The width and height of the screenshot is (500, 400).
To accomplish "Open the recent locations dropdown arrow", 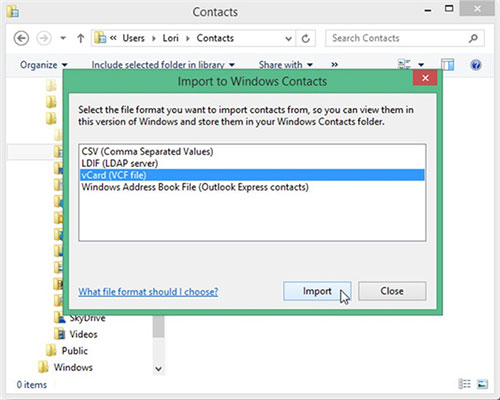I will (x=63, y=38).
